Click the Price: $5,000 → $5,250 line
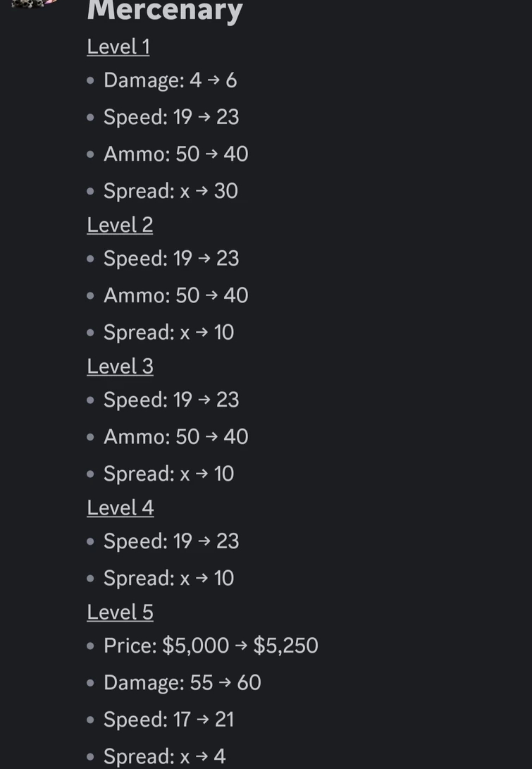This screenshot has width=532, height=769. click(x=211, y=646)
